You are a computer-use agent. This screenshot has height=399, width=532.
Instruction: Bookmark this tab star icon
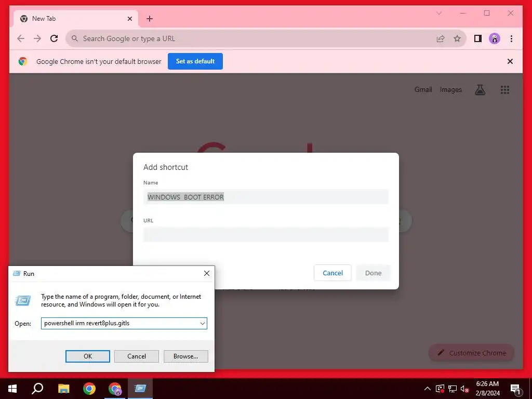pos(457,38)
